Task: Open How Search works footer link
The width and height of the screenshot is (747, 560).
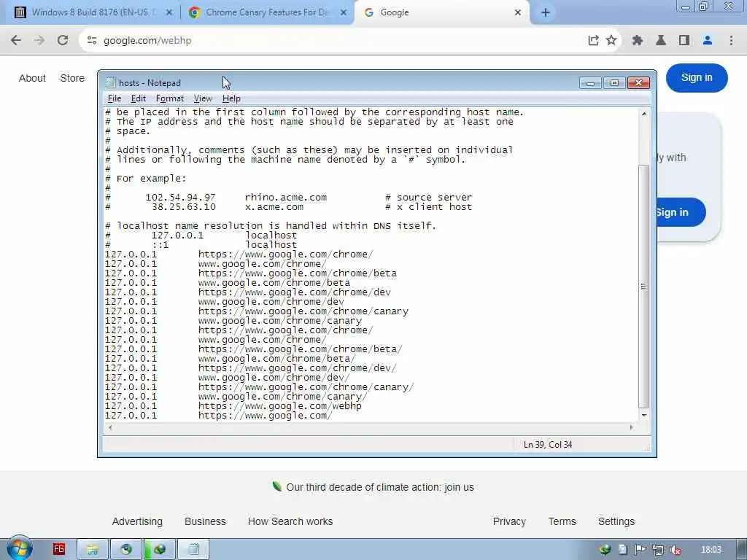Action: click(x=290, y=521)
